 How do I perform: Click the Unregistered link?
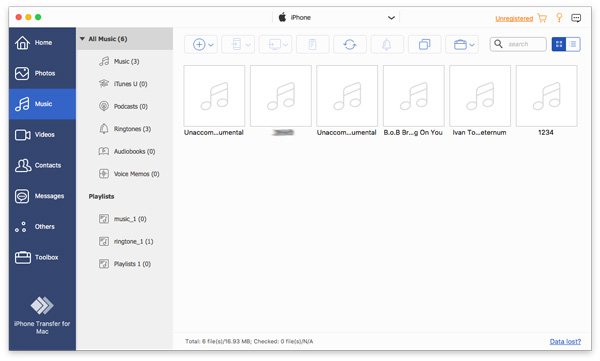click(x=514, y=18)
